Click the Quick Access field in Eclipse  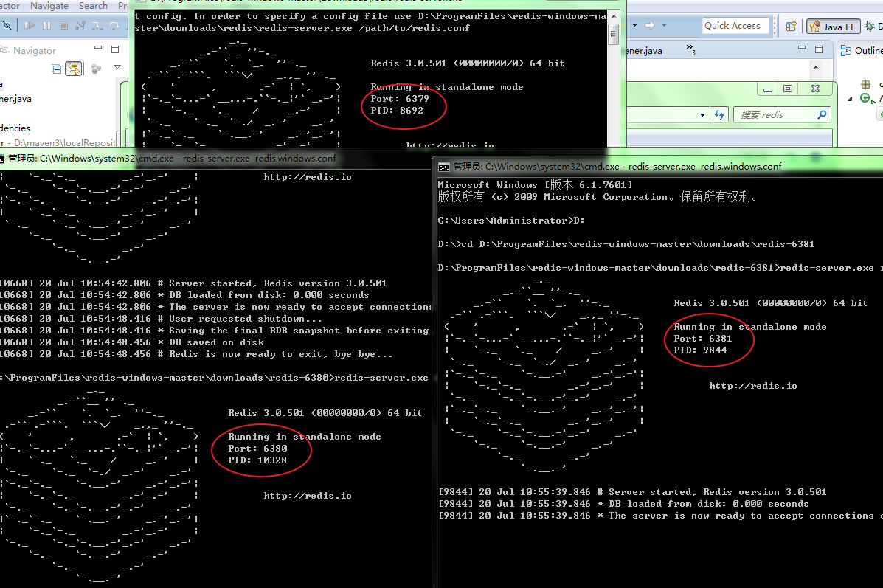pos(735,25)
